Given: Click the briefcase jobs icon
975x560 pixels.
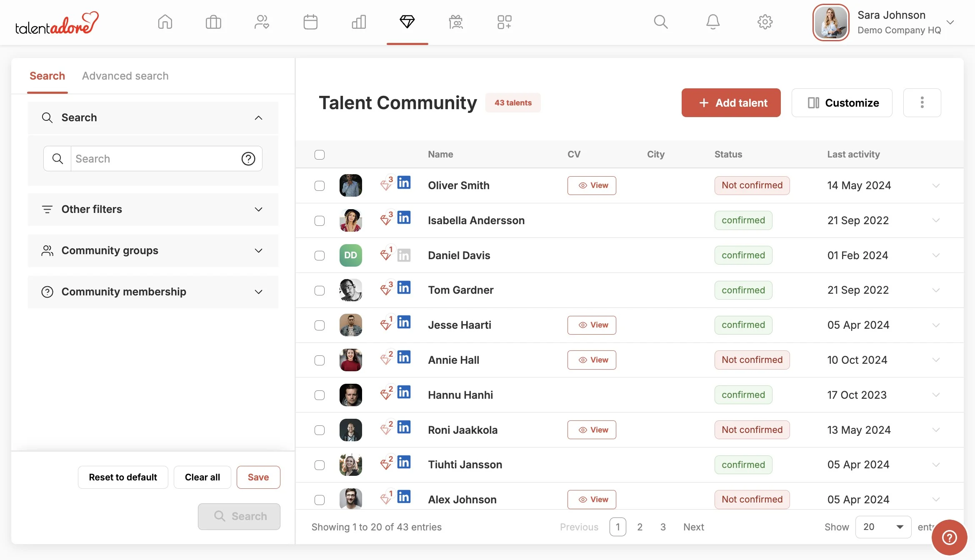Looking at the screenshot, I should tap(213, 22).
